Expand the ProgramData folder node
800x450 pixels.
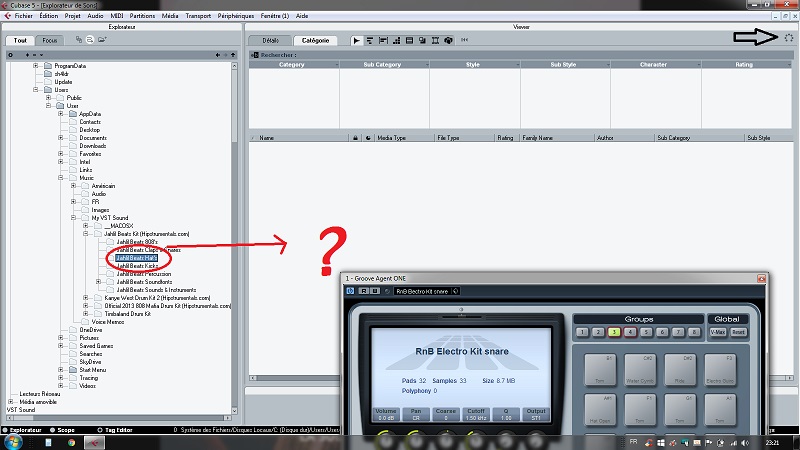click(x=35, y=65)
